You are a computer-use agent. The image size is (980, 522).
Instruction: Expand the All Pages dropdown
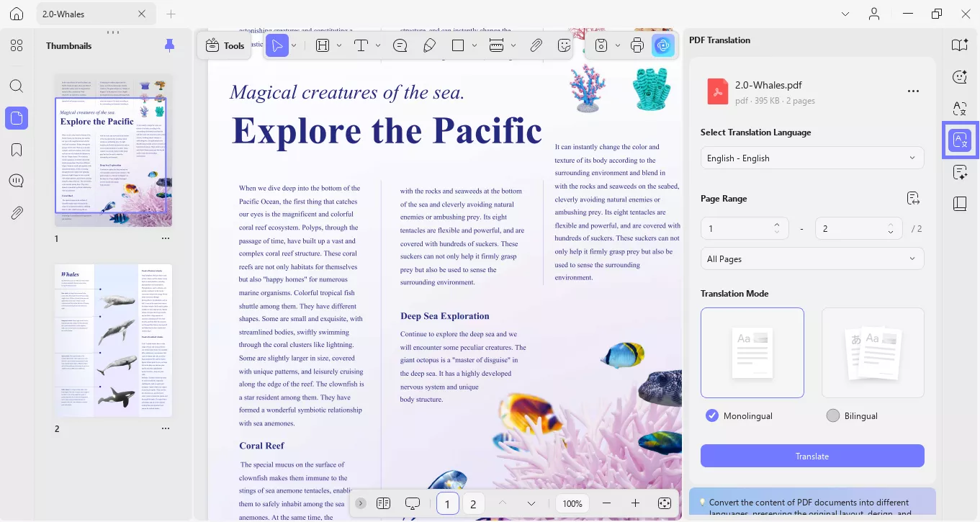pos(812,259)
